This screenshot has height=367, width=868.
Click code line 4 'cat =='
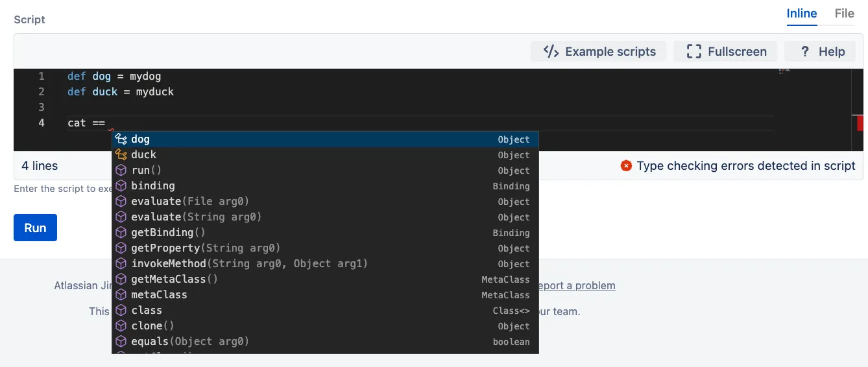[86, 123]
